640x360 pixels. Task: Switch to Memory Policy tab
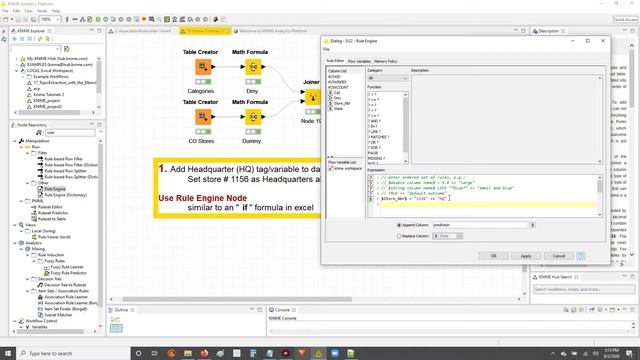click(x=386, y=61)
